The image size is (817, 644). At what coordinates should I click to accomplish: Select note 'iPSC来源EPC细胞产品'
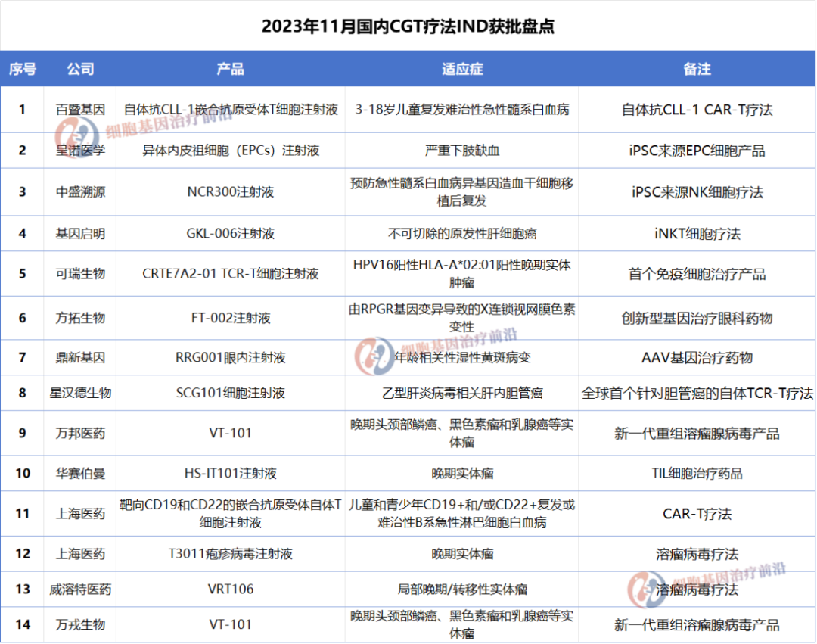pos(697,151)
